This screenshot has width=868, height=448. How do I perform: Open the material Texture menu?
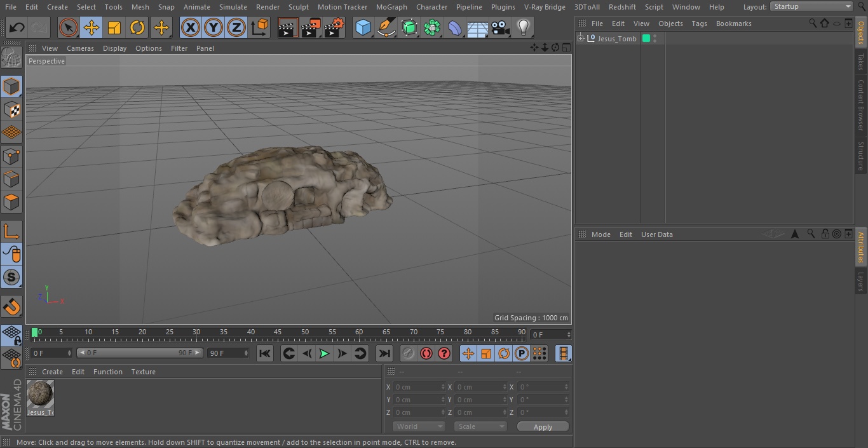coord(143,372)
